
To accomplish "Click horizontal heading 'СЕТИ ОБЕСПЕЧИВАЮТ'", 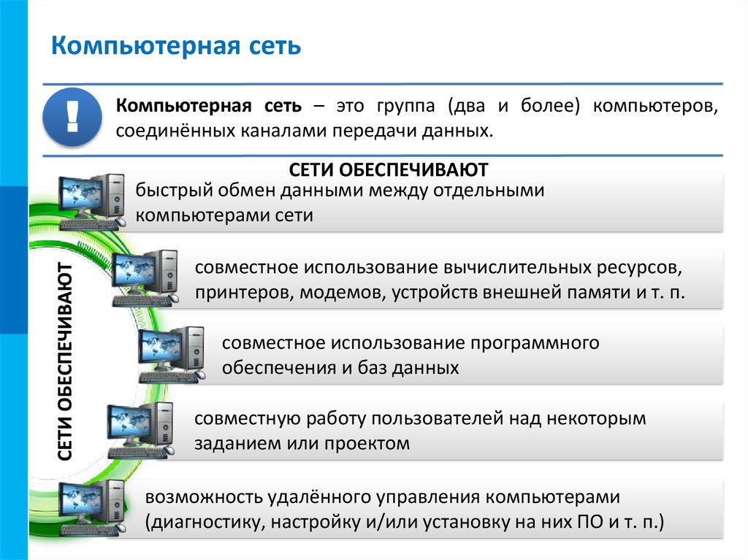I will point(389,170).
